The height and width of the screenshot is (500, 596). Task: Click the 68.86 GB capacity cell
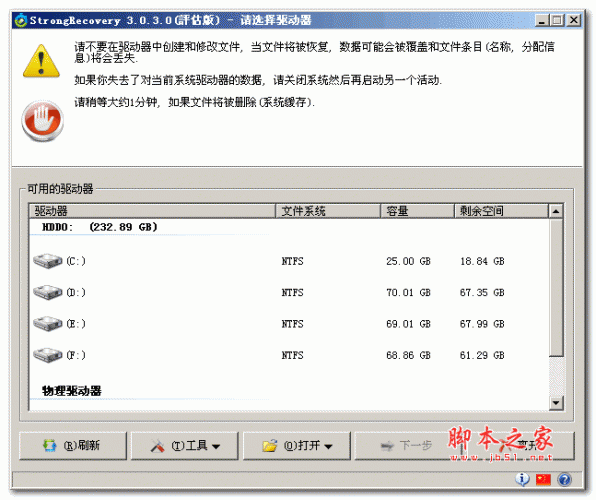click(408, 355)
